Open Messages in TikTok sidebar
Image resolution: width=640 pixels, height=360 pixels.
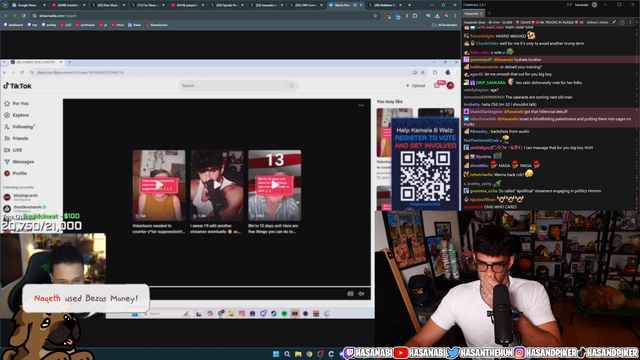(x=19, y=162)
